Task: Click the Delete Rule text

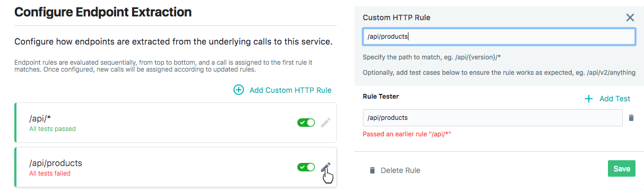Action: [401, 170]
